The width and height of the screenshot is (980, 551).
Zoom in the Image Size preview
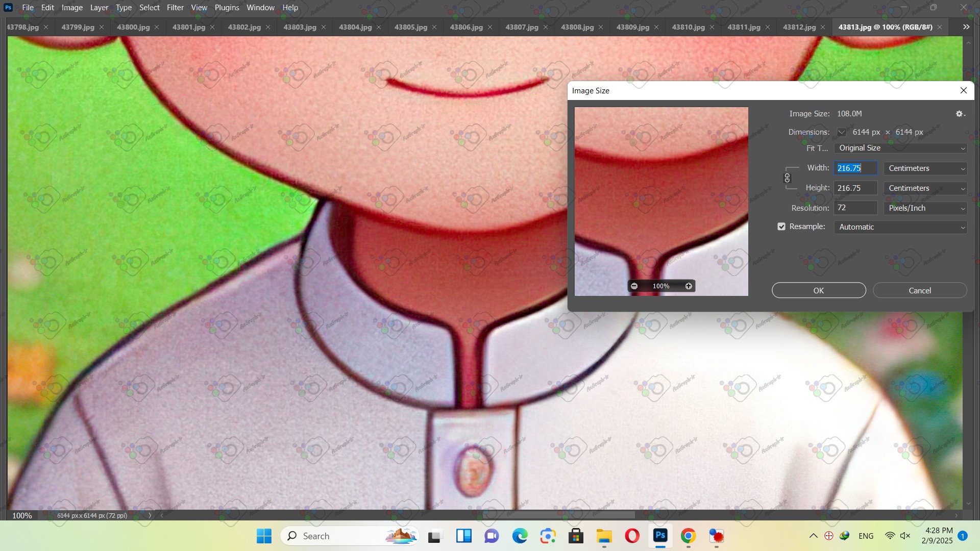point(689,286)
